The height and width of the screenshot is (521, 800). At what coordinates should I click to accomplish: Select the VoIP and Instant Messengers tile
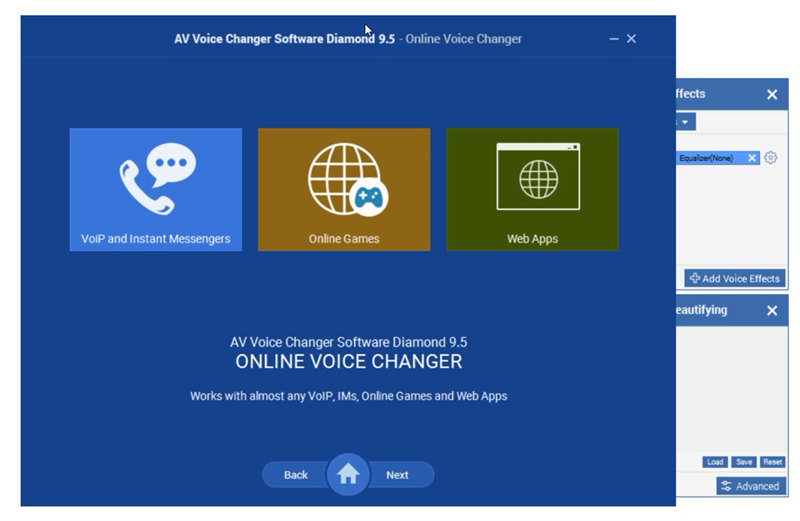pyautogui.click(x=156, y=189)
